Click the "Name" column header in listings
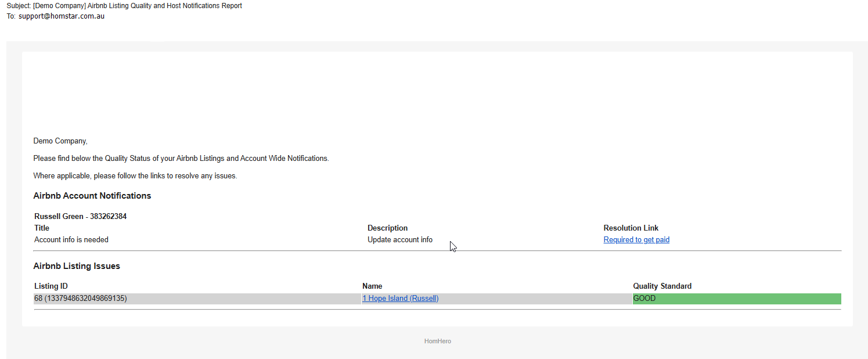Screen dimensions: 868x359 [372, 286]
